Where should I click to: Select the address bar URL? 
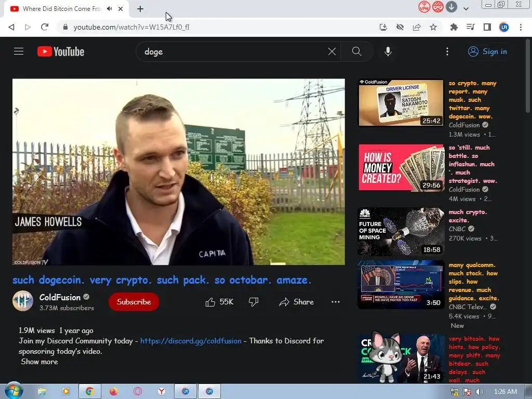click(x=131, y=27)
